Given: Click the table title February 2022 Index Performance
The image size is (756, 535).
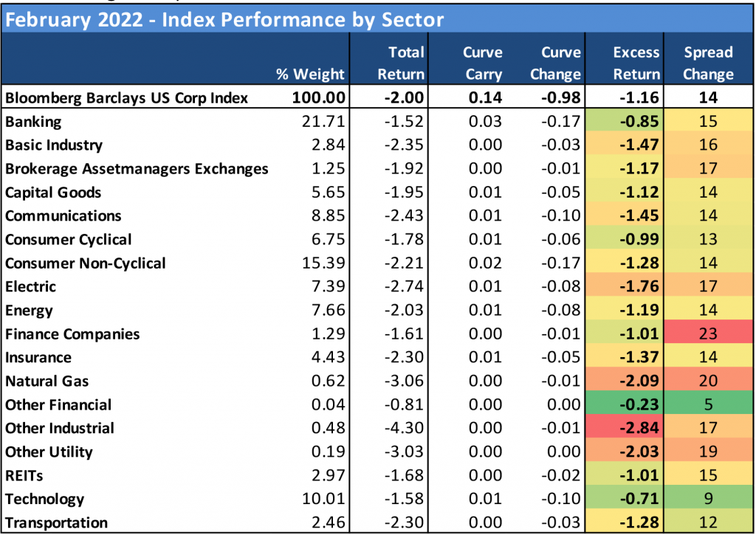Looking at the screenshot, I should point(224,18).
